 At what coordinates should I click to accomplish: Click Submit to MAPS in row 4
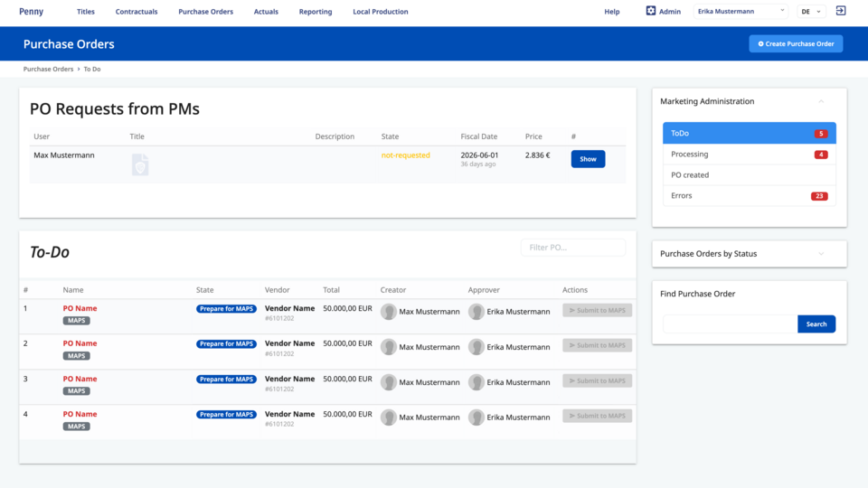point(598,416)
